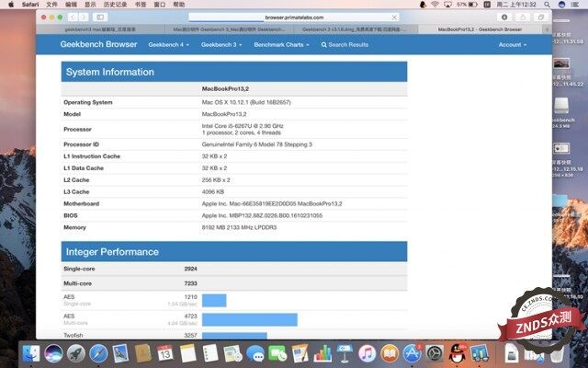
Task: Expand the Geekbench 4 dropdown
Action: (168, 45)
